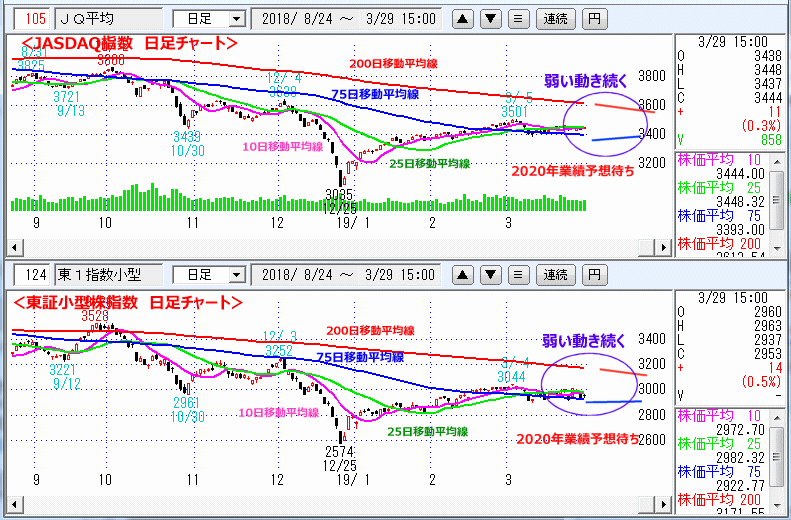The image size is (791, 520).
Task: Click down arrow button in JQ平均 toolbar
Action: click(490, 19)
